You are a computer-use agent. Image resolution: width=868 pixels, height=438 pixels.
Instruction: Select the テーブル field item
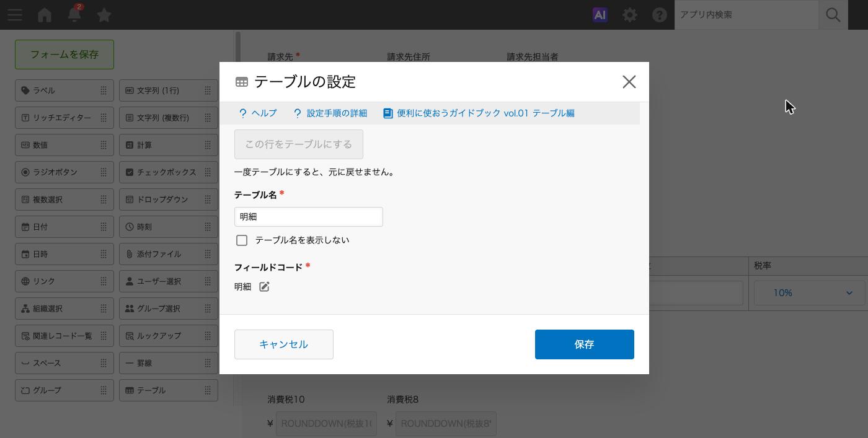tap(169, 390)
